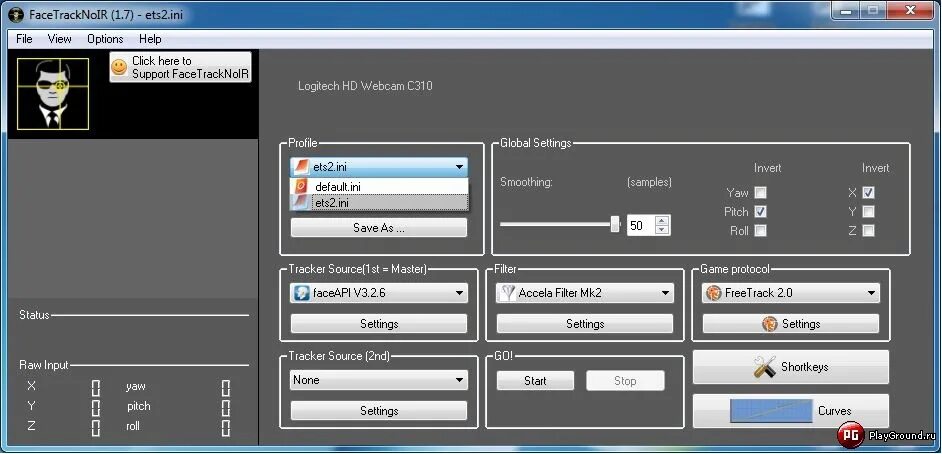Toggle Invert Roll checkbox

tap(761, 231)
